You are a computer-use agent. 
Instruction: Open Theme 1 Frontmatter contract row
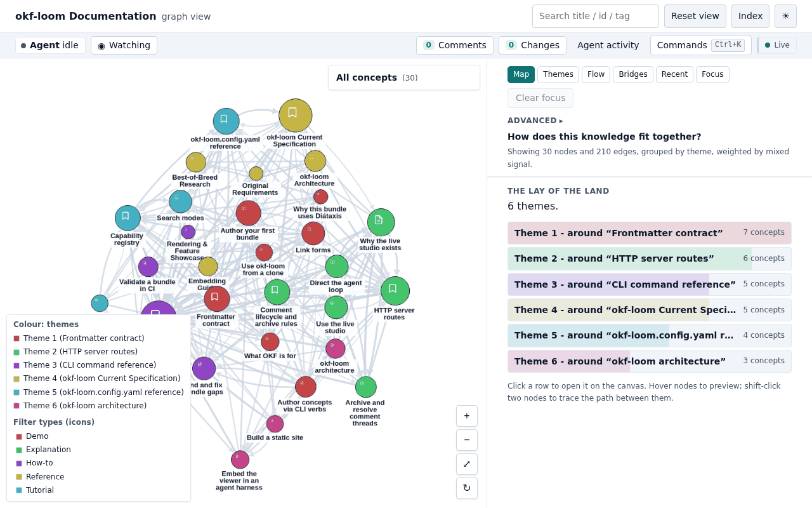tap(650, 233)
